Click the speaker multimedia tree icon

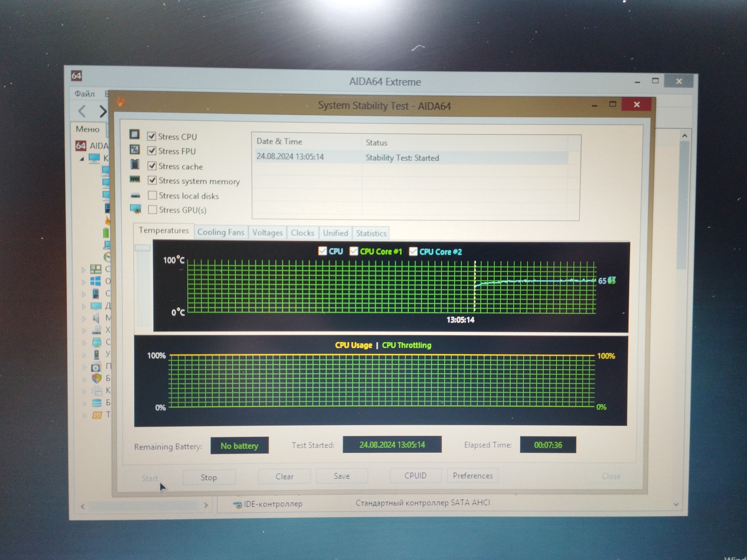[x=96, y=318]
